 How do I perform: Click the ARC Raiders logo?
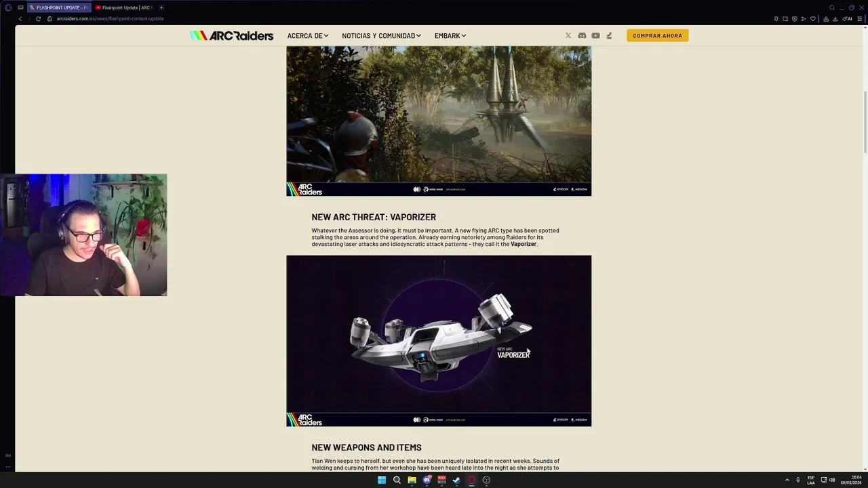231,35
